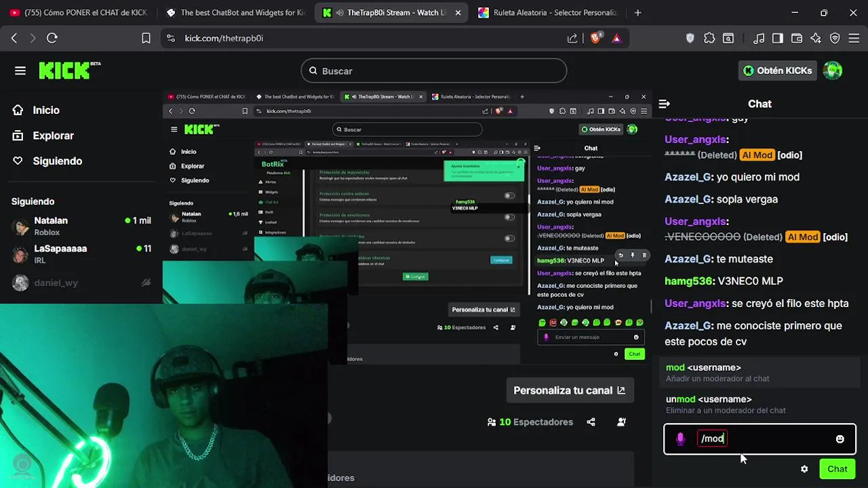The width and height of the screenshot is (868, 488).
Task: Open daniel_wy's channel from Siguiendo list
Action: (81, 283)
